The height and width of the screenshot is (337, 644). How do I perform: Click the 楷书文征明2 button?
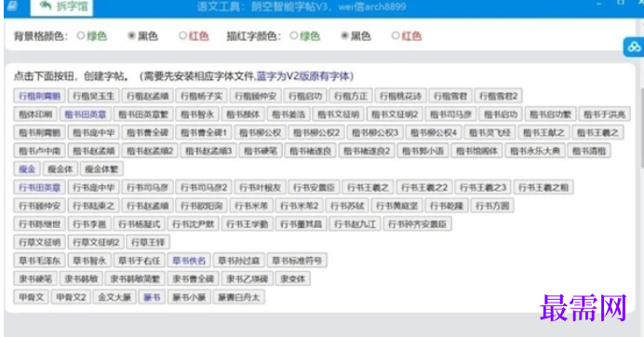[x=395, y=115]
